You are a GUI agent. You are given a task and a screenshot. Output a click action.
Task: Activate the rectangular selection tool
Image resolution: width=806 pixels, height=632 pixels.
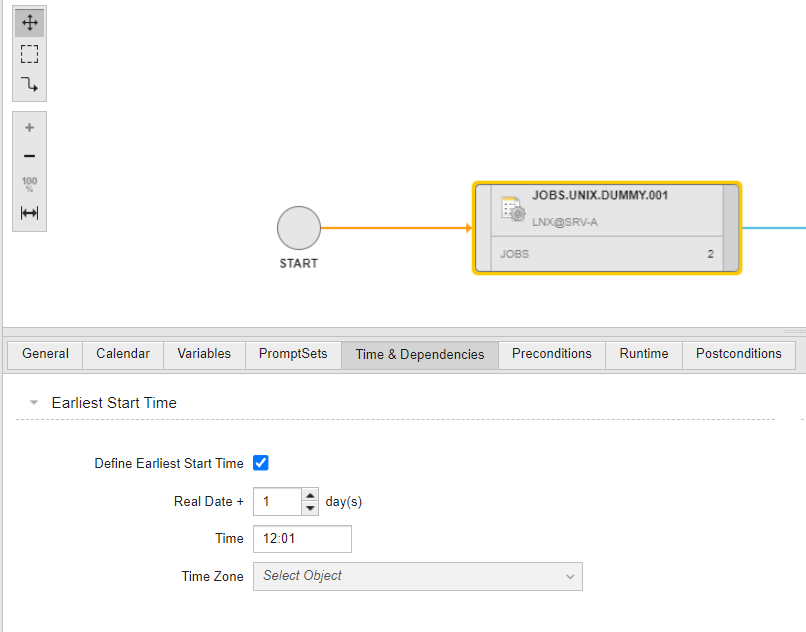coord(29,54)
